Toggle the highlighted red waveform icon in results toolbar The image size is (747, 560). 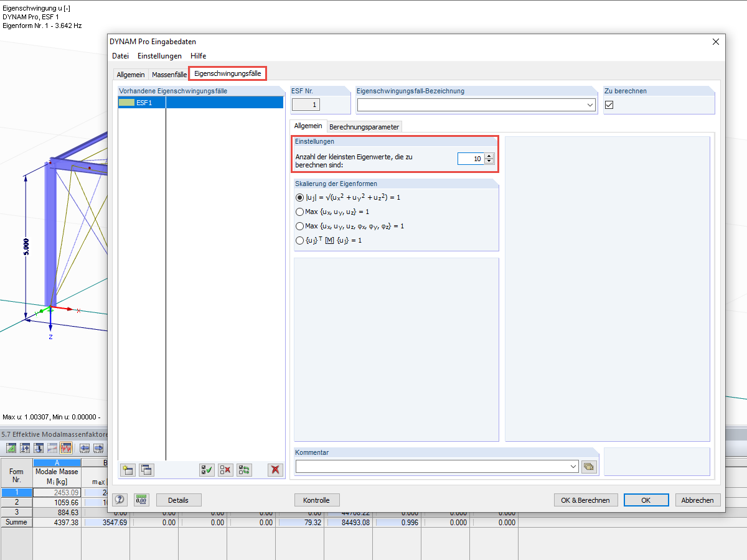click(x=66, y=448)
